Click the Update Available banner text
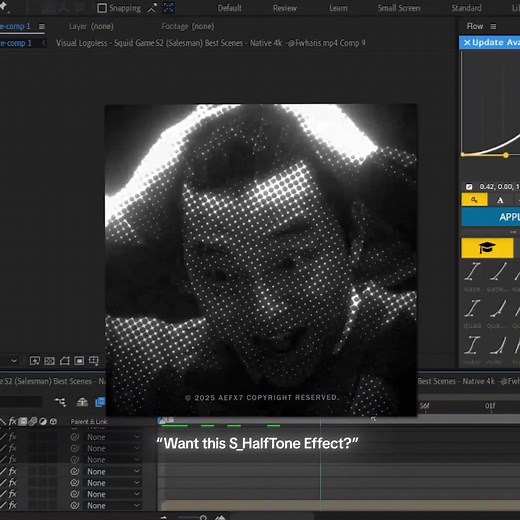The width and height of the screenshot is (520, 520). (496, 43)
